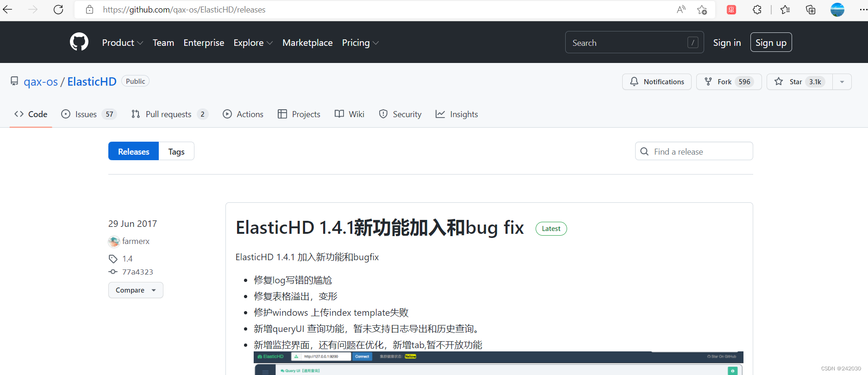
Task: Expand the Pricing menu
Action: (x=361, y=43)
